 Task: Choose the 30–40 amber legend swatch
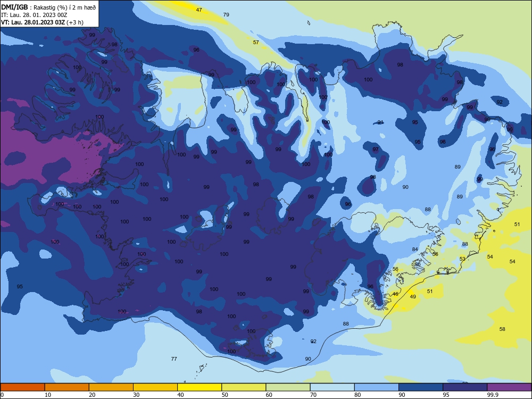155,387
